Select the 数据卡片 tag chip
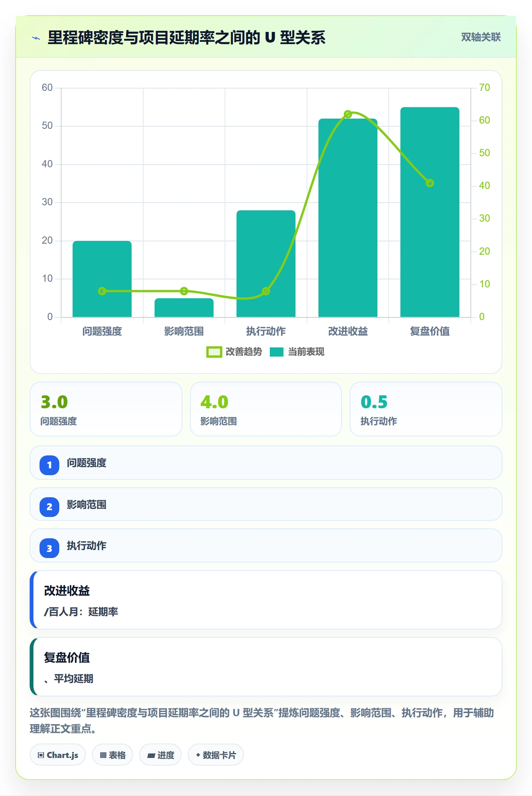This screenshot has width=532, height=796. (x=216, y=755)
